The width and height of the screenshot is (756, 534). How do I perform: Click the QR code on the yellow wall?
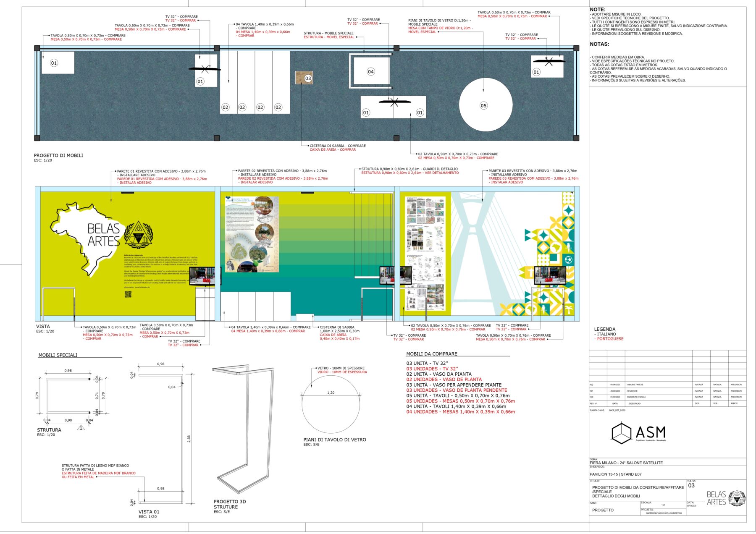[x=128, y=294]
